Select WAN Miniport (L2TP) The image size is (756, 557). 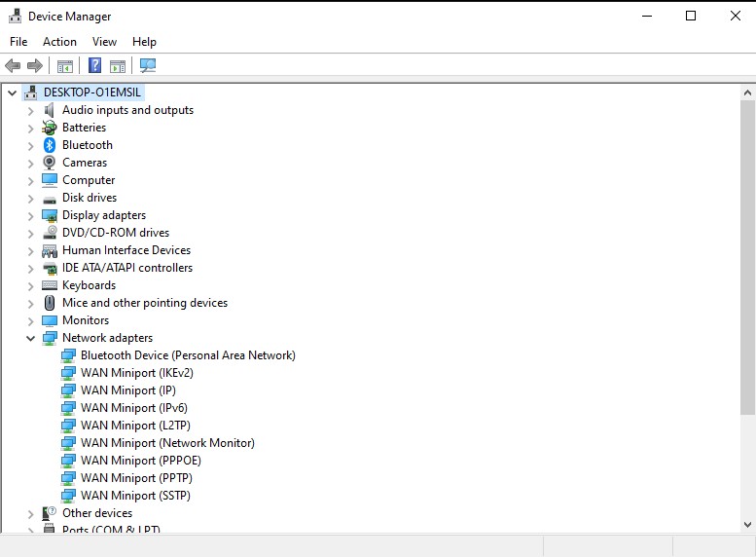coord(135,426)
